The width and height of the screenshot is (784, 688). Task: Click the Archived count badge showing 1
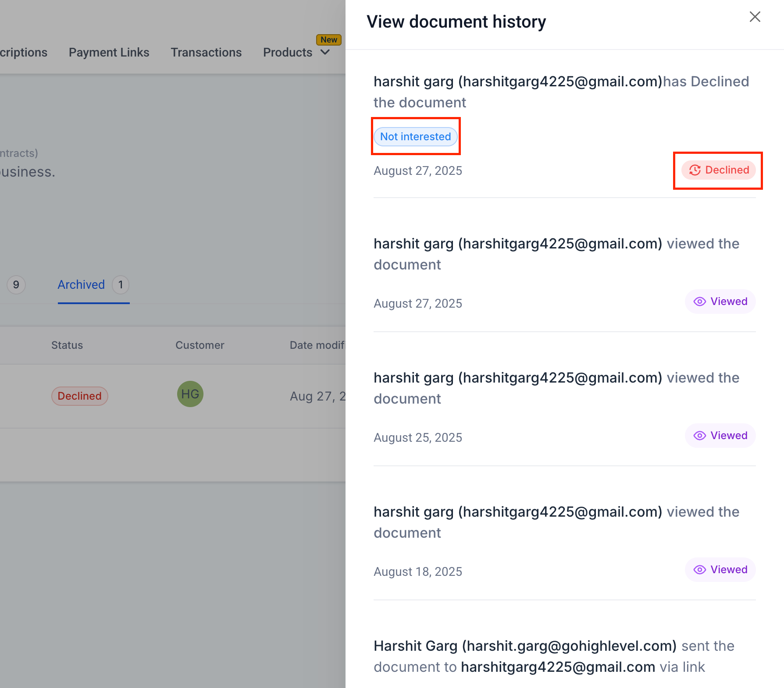click(121, 285)
